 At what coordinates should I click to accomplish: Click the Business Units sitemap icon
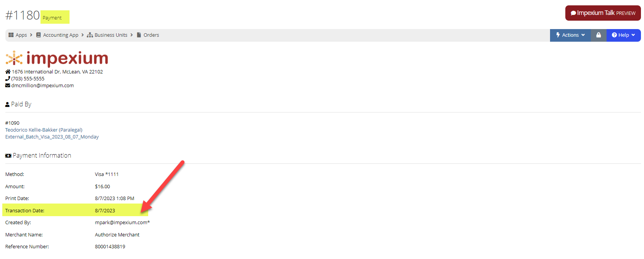90,35
